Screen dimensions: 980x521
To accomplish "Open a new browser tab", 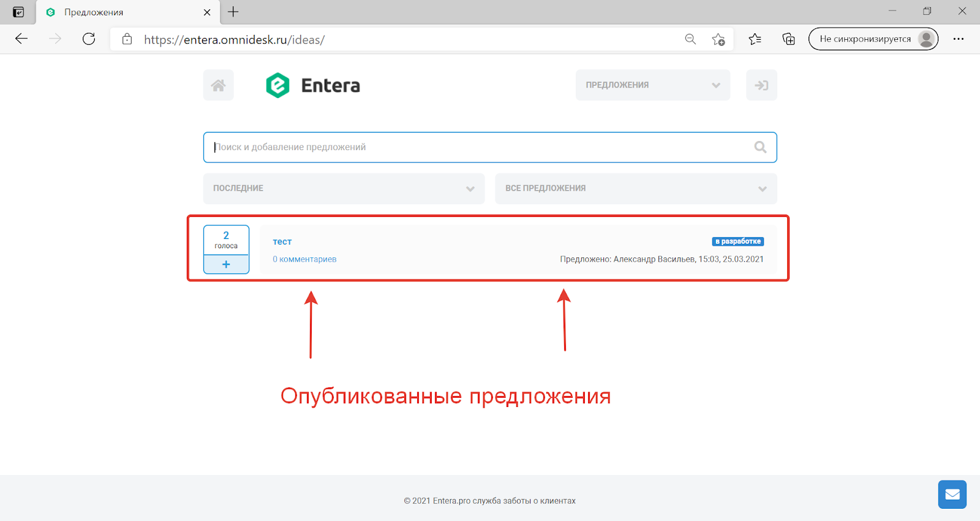I will coord(233,12).
